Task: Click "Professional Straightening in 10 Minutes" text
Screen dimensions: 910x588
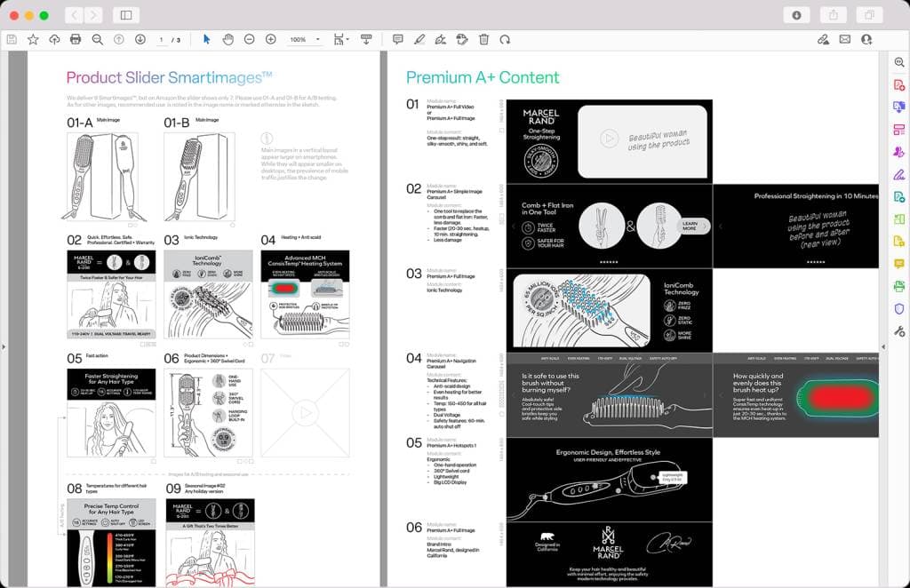Action: 816,196
